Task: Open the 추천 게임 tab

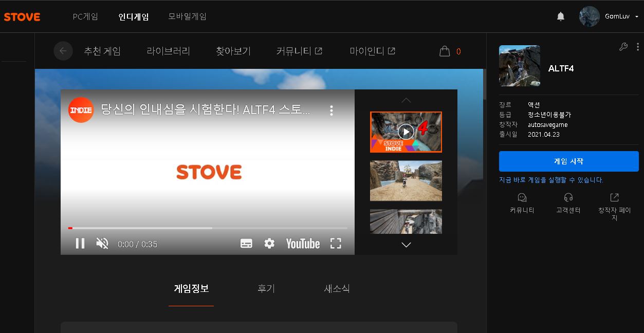Action: click(x=102, y=51)
